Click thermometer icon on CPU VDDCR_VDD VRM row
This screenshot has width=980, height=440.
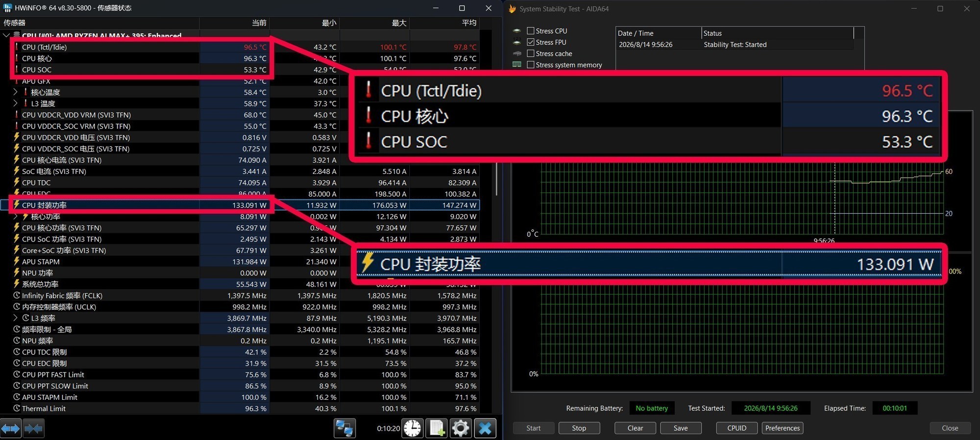pyautogui.click(x=17, y=115)
